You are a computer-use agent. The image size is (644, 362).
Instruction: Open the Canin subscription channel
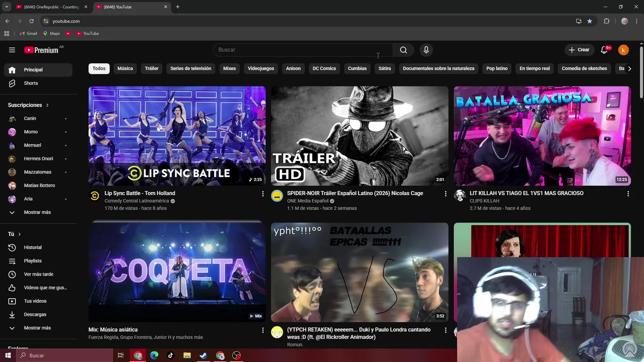(x=38, y=118)
